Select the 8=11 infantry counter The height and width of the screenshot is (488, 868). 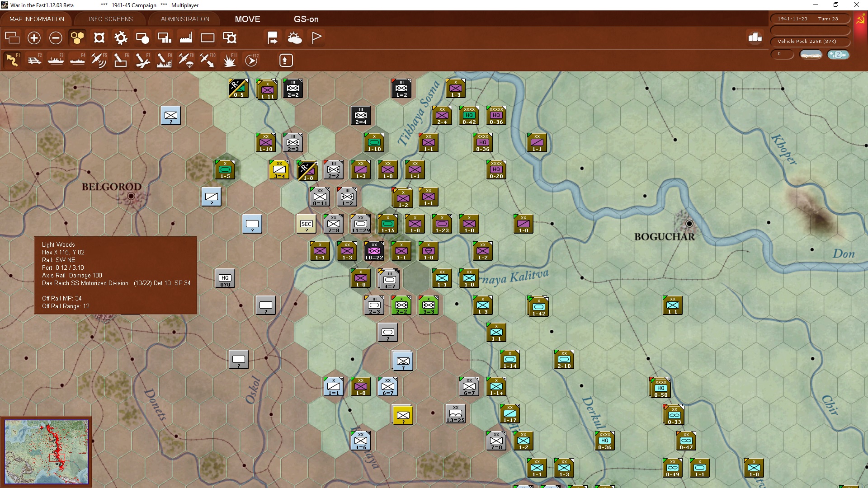tap(320, 197)
